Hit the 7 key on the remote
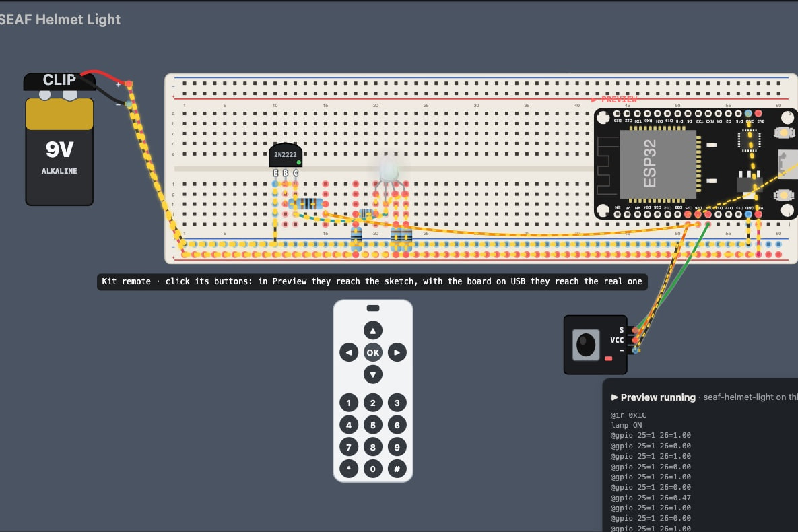Viewport: 798px width, 532px height. pos(349,448)
